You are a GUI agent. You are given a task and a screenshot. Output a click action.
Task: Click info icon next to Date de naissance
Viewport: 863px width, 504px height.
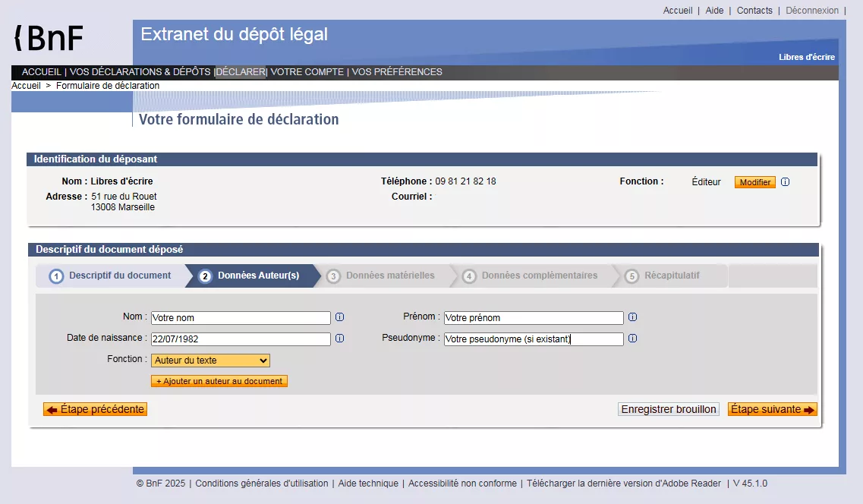(339, 339)
